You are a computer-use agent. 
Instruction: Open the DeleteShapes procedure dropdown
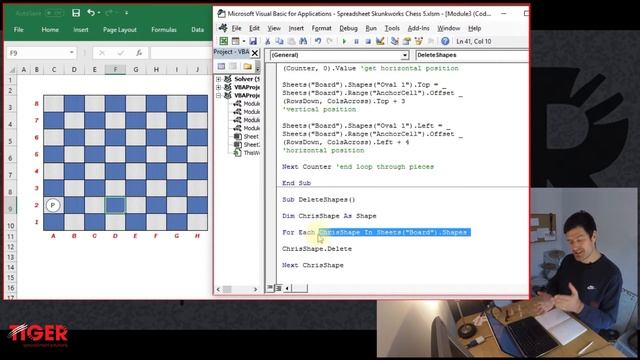(x=471, y=55)
